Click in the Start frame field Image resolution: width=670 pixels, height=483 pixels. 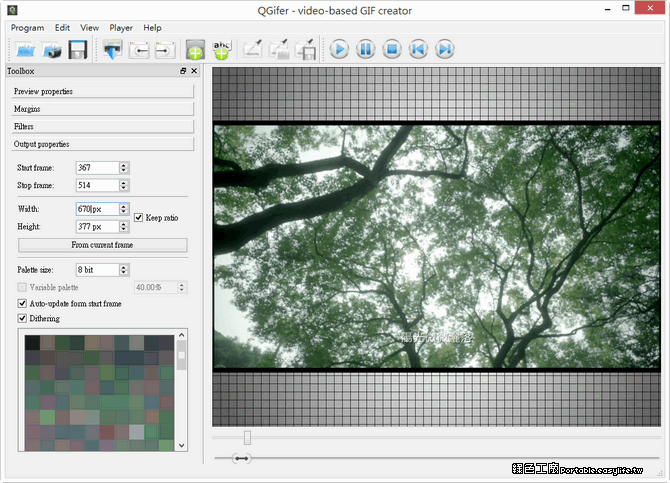(97, 168)
